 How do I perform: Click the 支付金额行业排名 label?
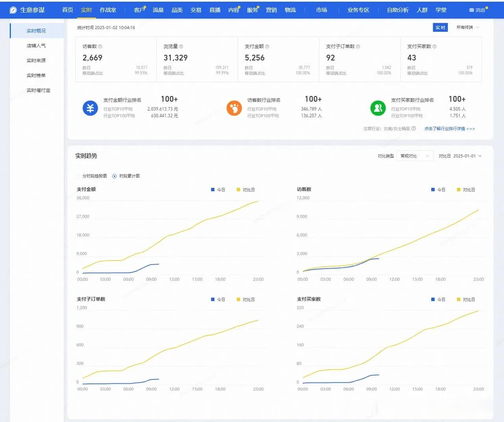(x=122, y=100)
